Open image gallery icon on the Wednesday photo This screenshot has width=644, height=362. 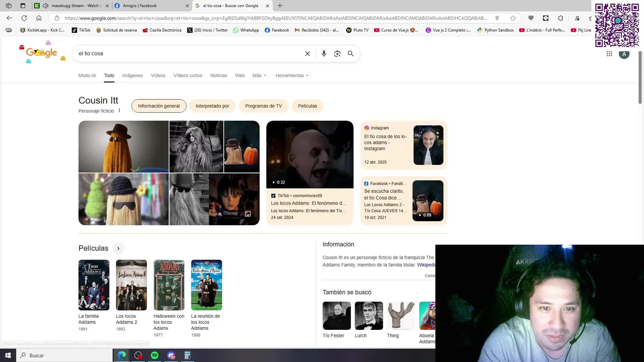pos(248,214)
